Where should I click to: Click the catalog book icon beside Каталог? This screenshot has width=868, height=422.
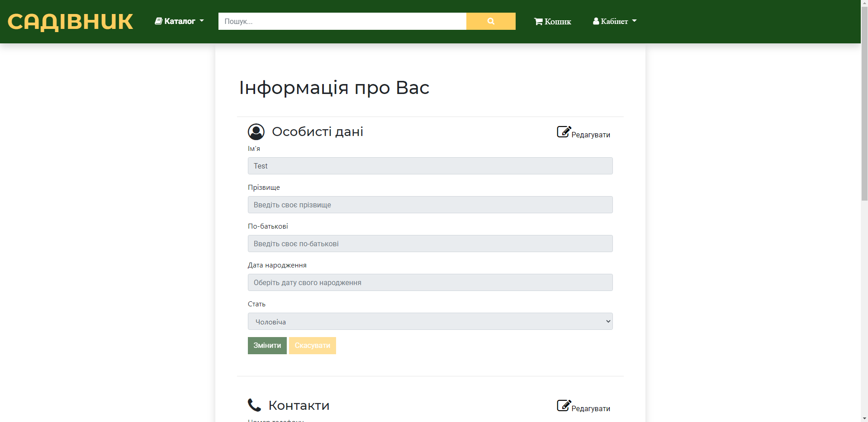158,21
